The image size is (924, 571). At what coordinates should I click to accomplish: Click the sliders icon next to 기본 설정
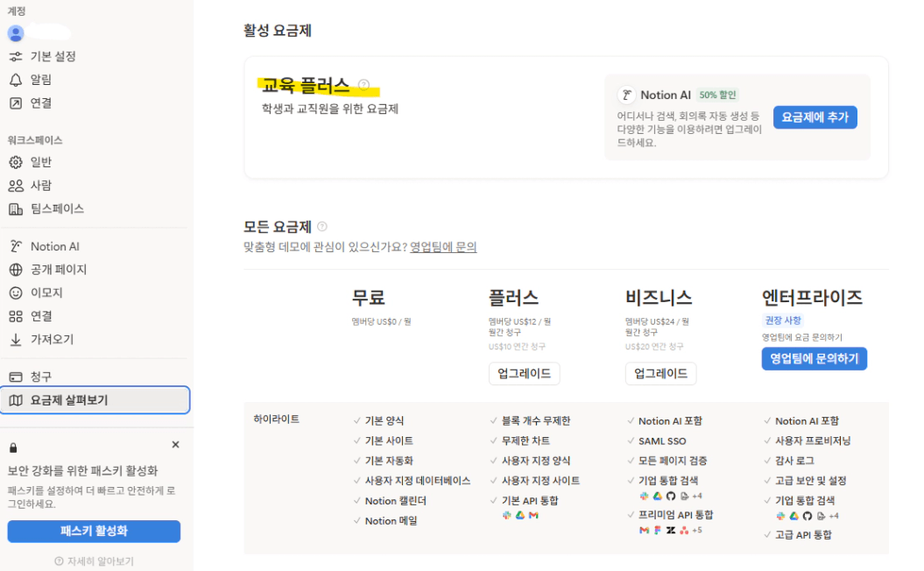pyautogui.click(x=16, y=57)
